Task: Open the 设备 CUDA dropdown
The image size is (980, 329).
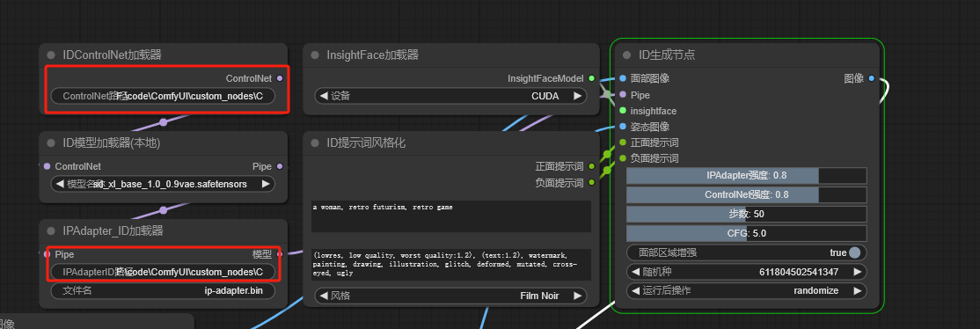Action: click(450, 96)
